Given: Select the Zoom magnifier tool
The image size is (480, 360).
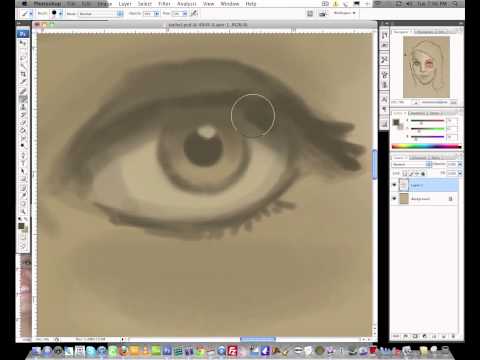Looking at the screenshot, I should coord(23,211).
